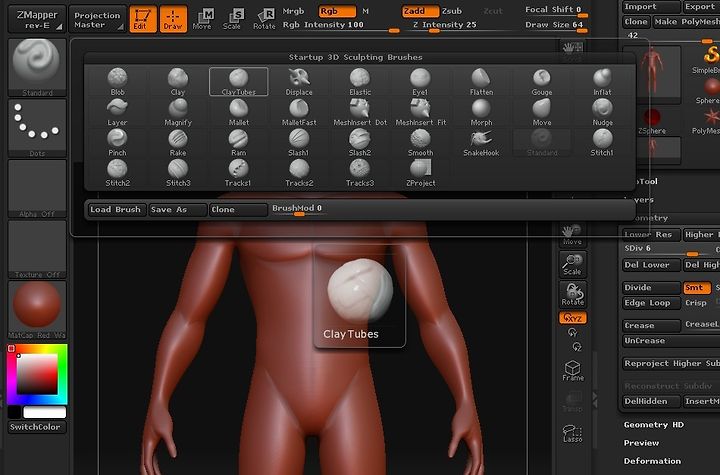Open the Dots stroke selector

tap(37, 128)
